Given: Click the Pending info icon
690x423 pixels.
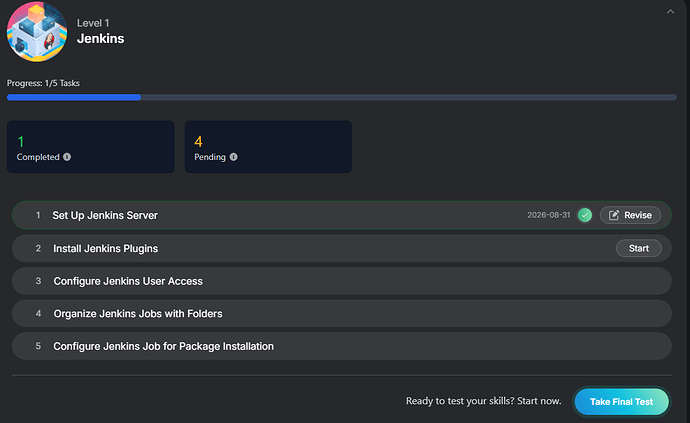Looking at the screenshot, I should coord(234,157).
